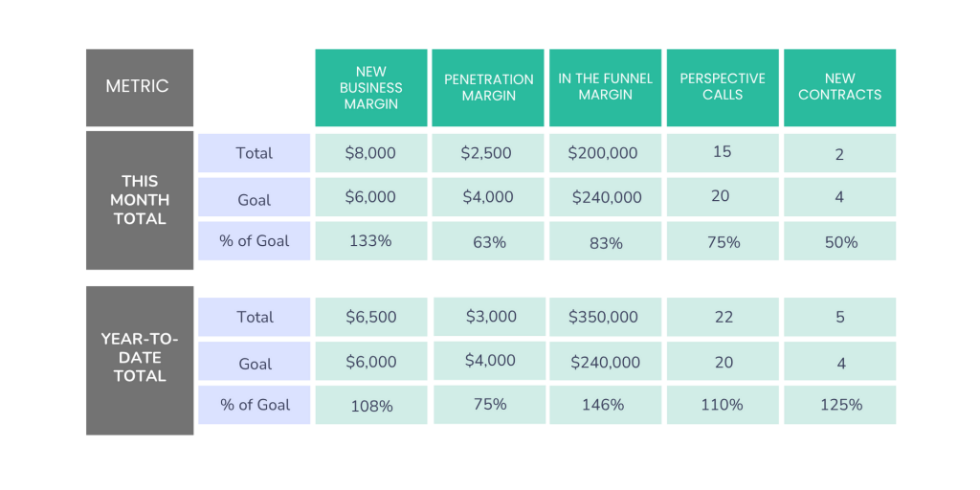
Task: Select the Perspective Calls column header
Action: tap(723, 87)
